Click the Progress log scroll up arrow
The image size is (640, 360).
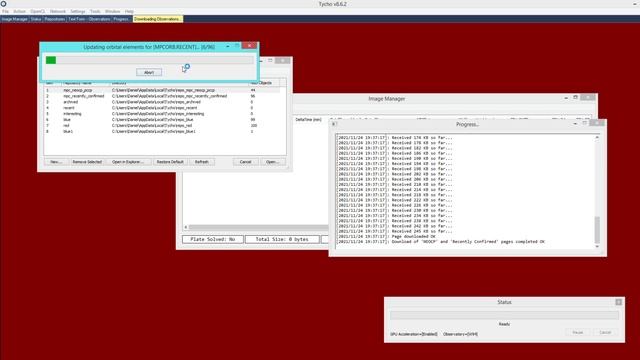pos(597,138)
